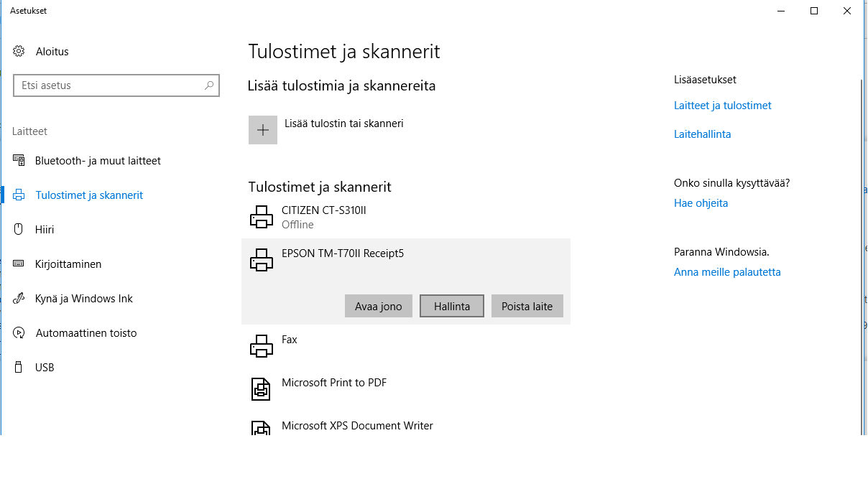
Task: Click the Bluetooth- ja muut laitteet icon
Action: pos(19,161)
